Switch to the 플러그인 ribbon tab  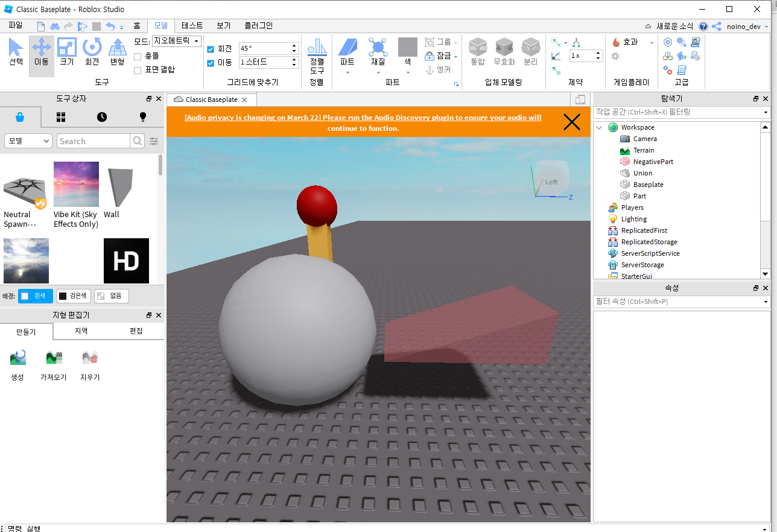(259, 26)
